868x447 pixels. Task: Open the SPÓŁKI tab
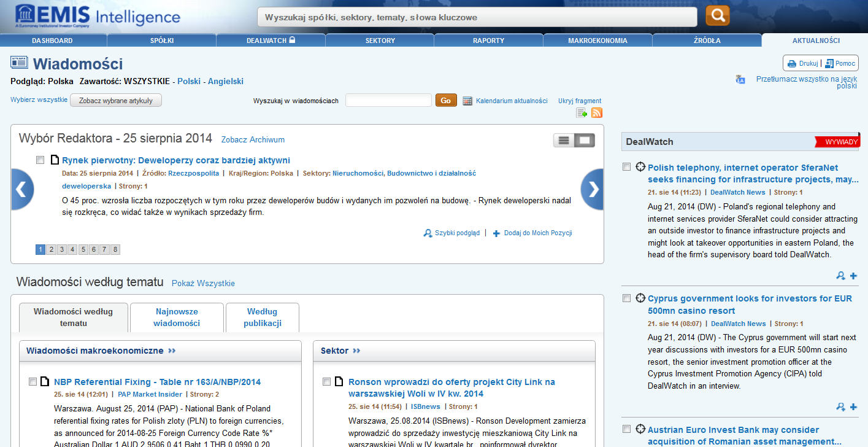coord(162,41)
